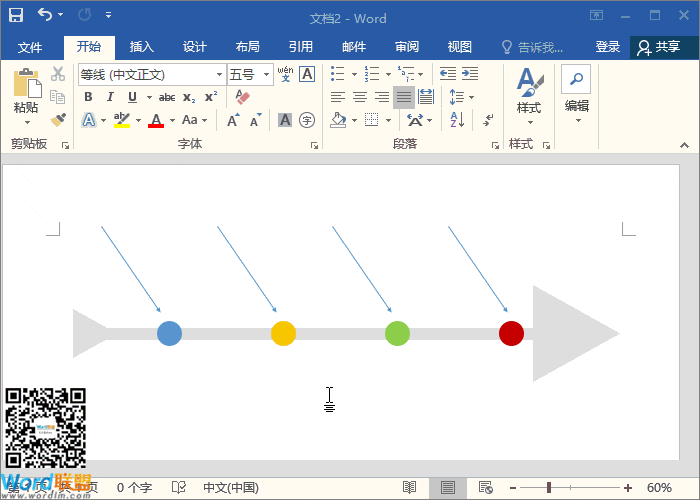Image resolution: width=700 pixels, height=500 pixels.
Task: Click the 告诉我 search box
Action: pyautogui.click(x=532, y=47)
